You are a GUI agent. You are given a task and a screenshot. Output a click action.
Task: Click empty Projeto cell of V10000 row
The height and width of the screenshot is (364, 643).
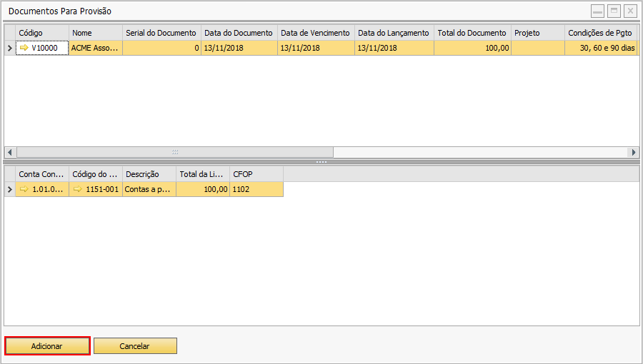(x=537, y=48)
